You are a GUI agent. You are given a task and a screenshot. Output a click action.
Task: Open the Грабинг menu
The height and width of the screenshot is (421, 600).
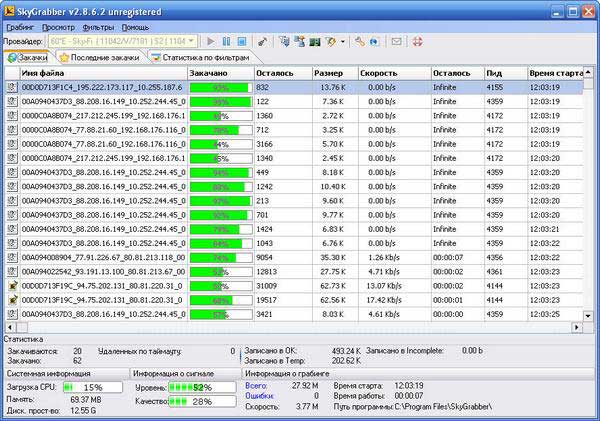(x=20, y=28)
